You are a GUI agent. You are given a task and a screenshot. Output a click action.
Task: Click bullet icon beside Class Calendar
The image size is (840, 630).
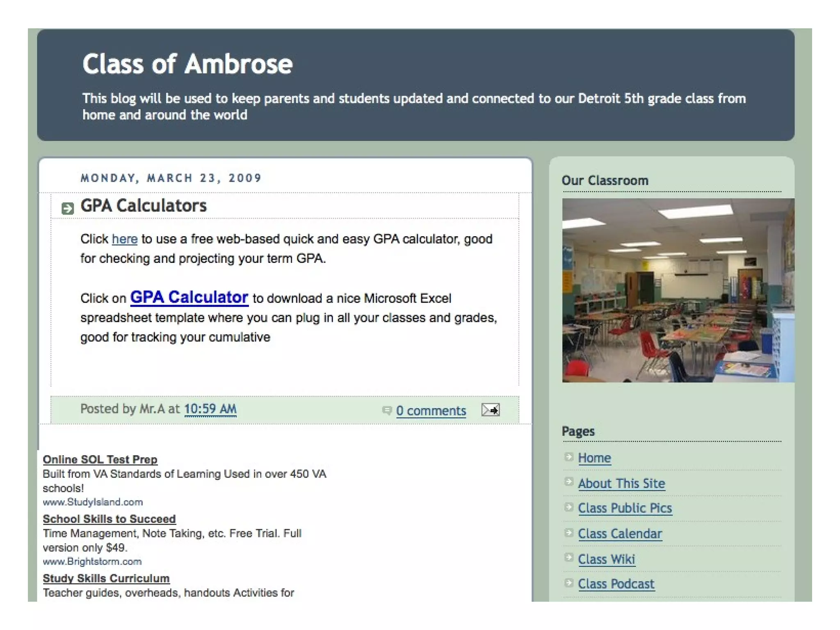point(568,532)
